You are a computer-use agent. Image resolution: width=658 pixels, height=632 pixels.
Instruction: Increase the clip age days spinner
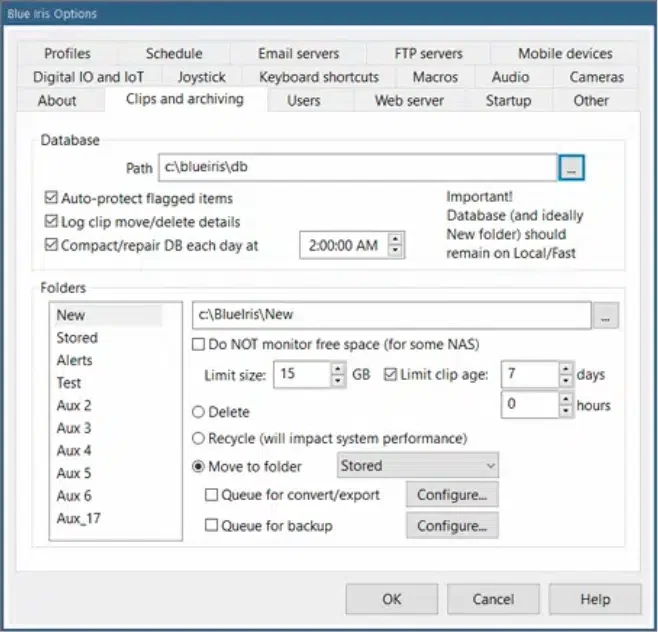coord(564,368)
